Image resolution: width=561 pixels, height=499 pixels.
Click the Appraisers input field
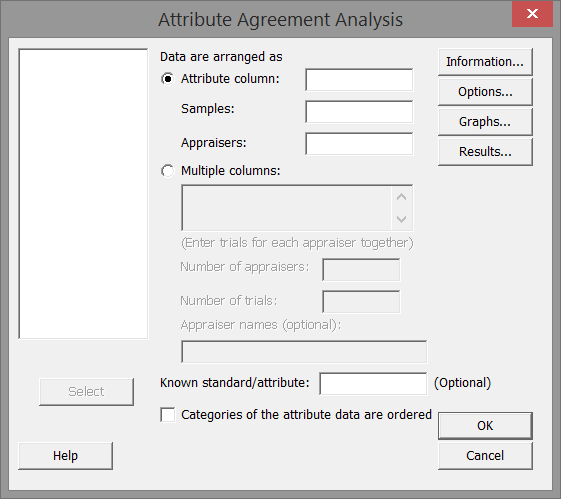[x=359, y=144]
